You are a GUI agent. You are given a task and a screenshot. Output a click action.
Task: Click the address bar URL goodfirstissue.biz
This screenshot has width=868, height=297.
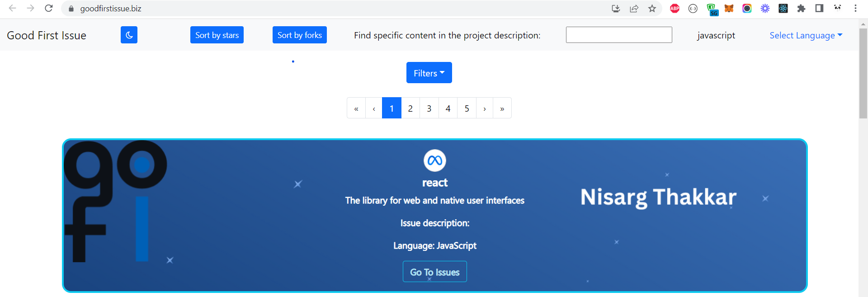coord(111,9)
